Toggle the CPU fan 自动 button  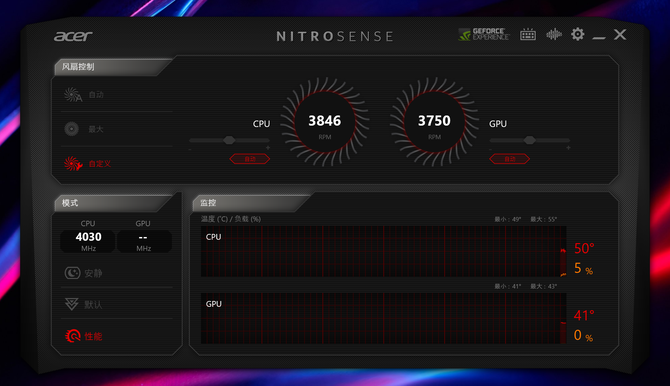pyautogui.click(x=250, y=159)
